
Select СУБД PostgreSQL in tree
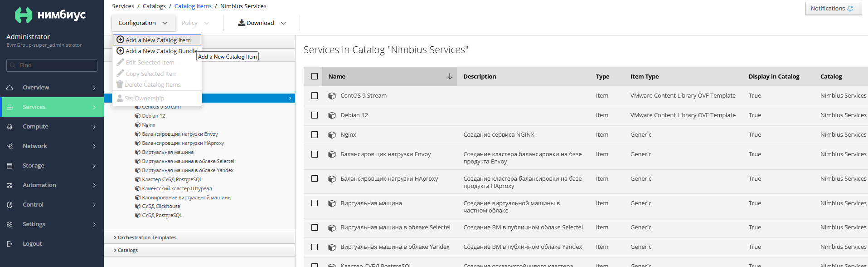click(162, 215)
